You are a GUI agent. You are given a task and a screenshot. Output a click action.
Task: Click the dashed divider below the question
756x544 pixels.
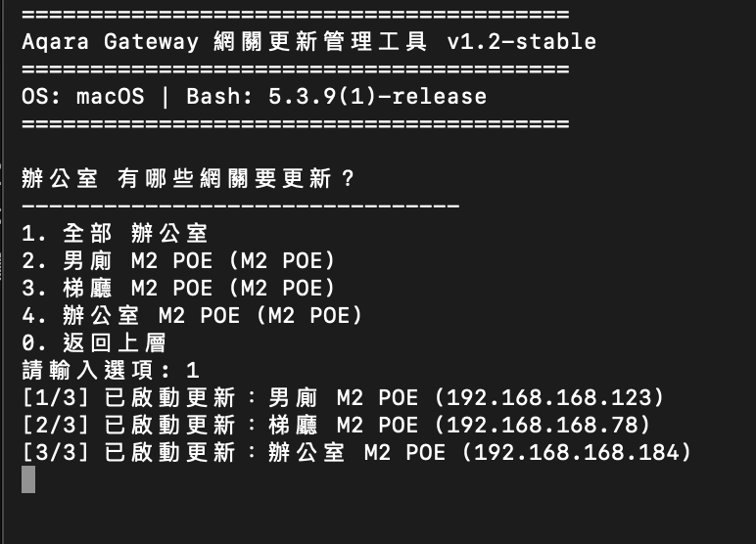coord(240,206)
